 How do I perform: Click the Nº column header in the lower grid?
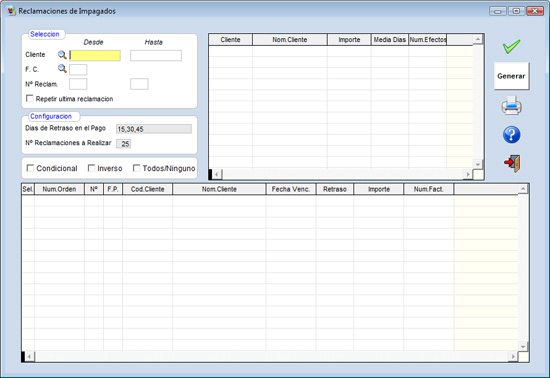pyautogui.click(x=94, y=189)
